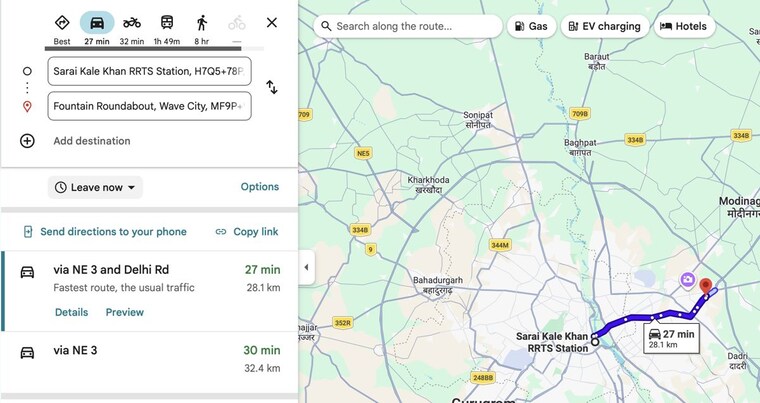Image resolution: width=760 pixels, height=403 pixels.
Task: Click the NE5 highway shield
Action: pyautogui.click(x=363, y=153)
